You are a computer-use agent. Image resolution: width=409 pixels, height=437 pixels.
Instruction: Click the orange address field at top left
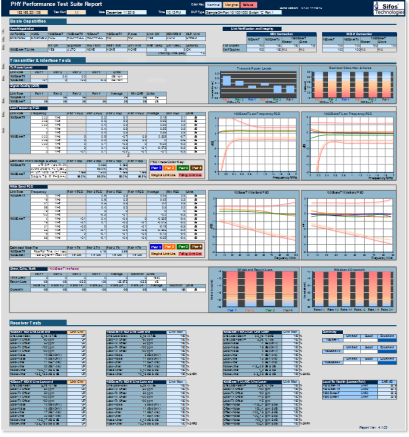28,12
